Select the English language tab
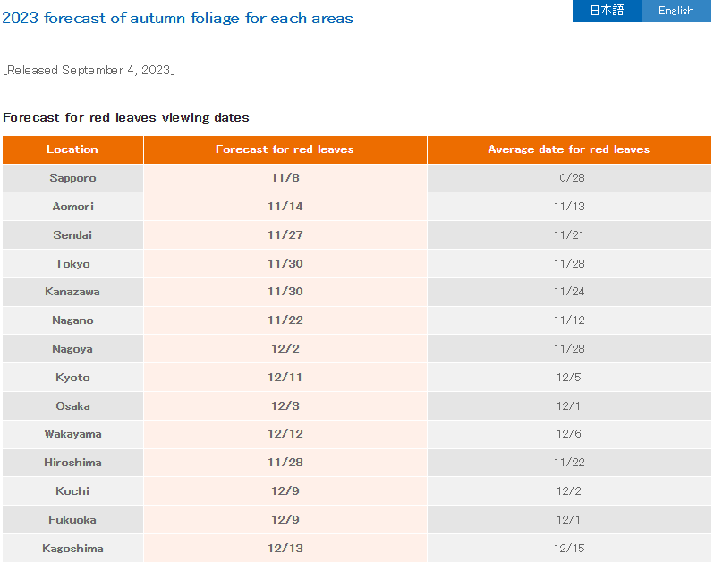 [676, 11]
